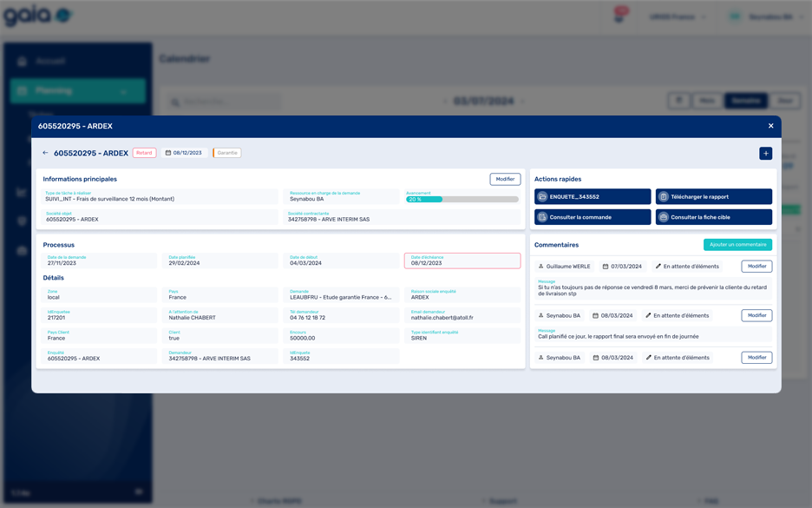812x508 pixels.
Task: Modify the last Seynabou BA comment
Action: (756, 358)
